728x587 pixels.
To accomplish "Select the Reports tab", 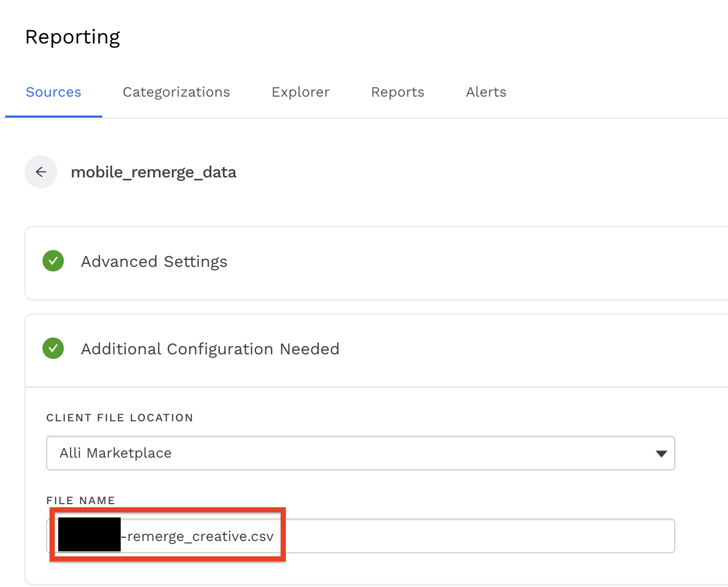I will [398, 92].
